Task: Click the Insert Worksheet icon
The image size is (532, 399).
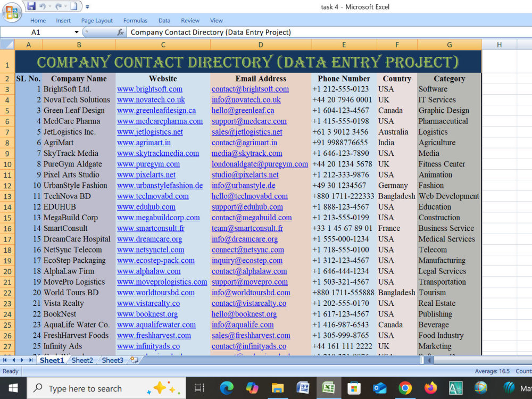Action: point(135,360)
